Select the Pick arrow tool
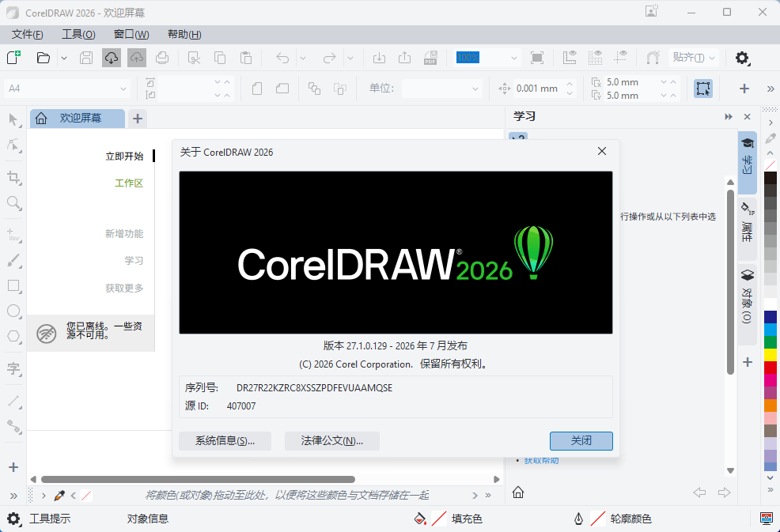 tap(14, 120)
